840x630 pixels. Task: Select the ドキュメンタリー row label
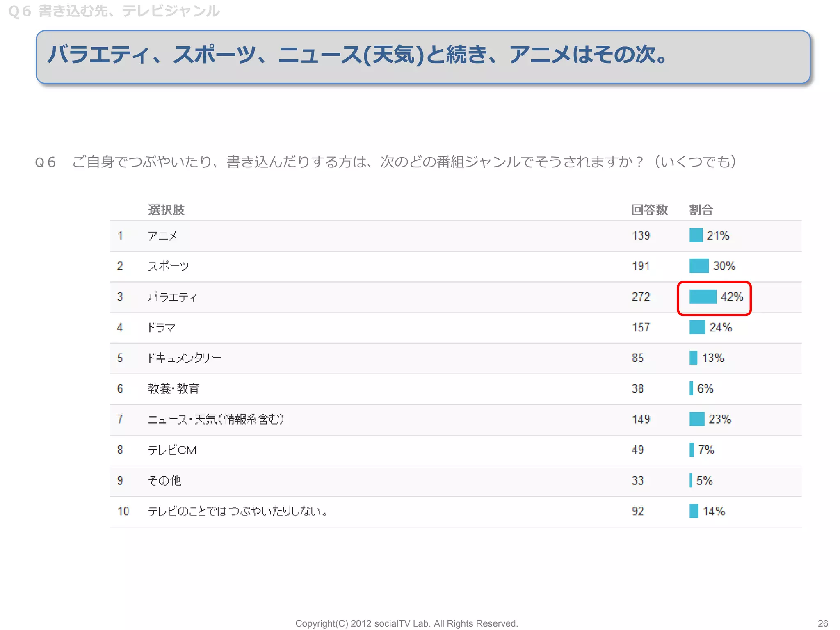click(185, 358)
